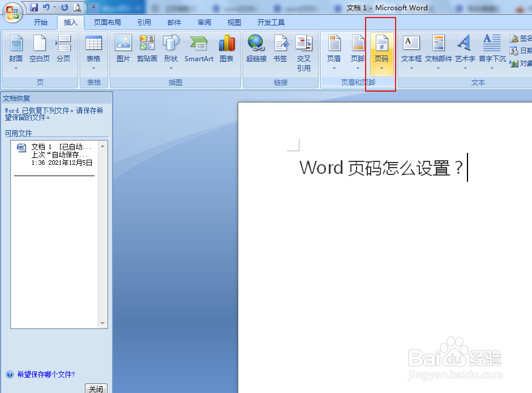Screen dimensions: 532x393
Task: Open undo history dropdown arrow
Action: tap(54, 7)
